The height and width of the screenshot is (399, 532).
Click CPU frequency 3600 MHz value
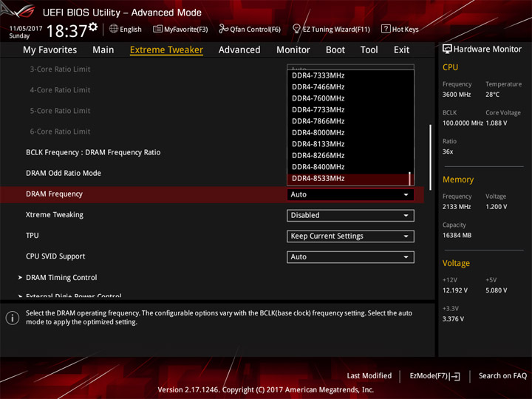(x=457, y=95)
